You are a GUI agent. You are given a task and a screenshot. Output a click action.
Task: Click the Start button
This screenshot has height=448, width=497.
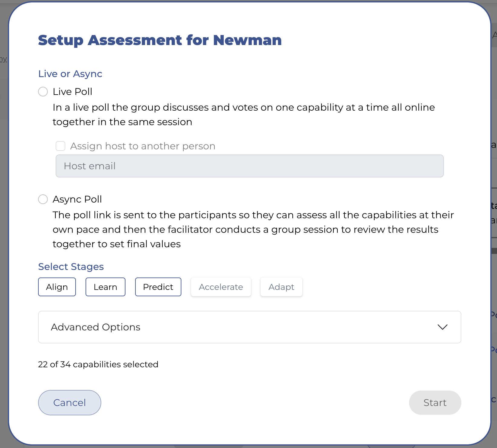[x=435, y=403]
